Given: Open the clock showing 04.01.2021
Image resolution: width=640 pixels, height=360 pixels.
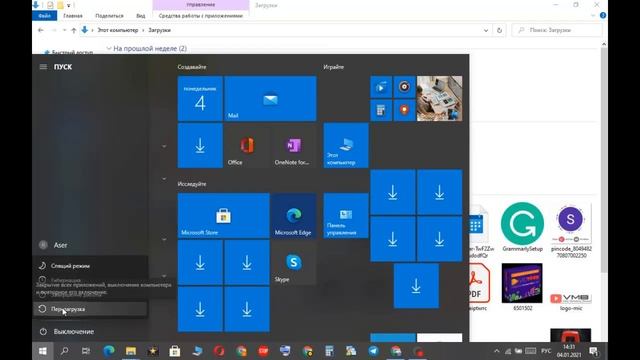Looking at the screenshot, I should pos(569,351).
